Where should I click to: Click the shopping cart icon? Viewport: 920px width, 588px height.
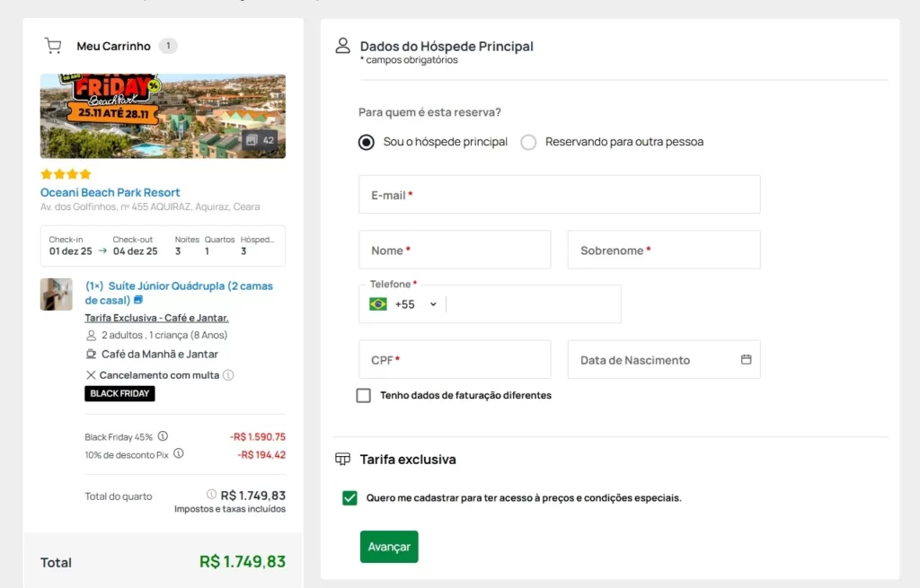coord(53,46)
